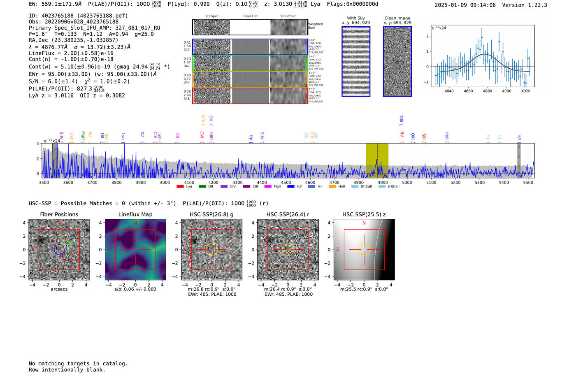Click the Smoothed column heading
This screenshot has width=576, height=392.
pyautogui.click(x=288, y=16)
